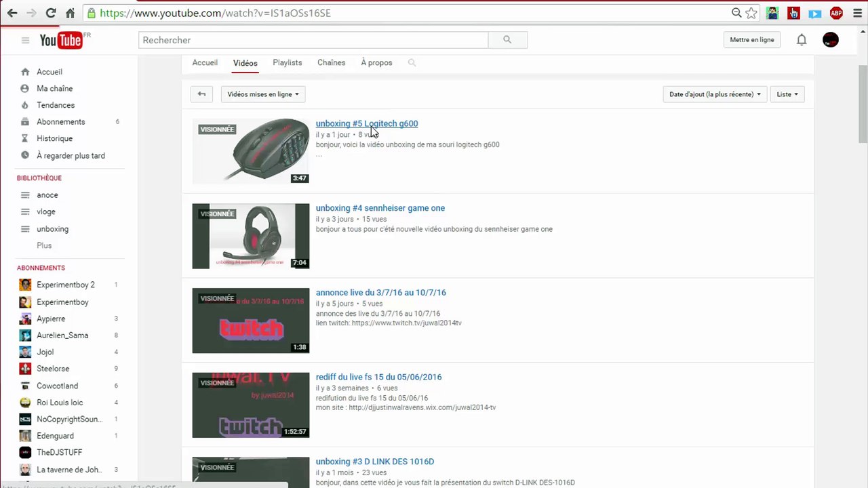Image resolution: width=868 pixels, height=488 pixels.
Task: Click Mettre en ligne button
Action: pyautogui.click(x=752, y=40)
